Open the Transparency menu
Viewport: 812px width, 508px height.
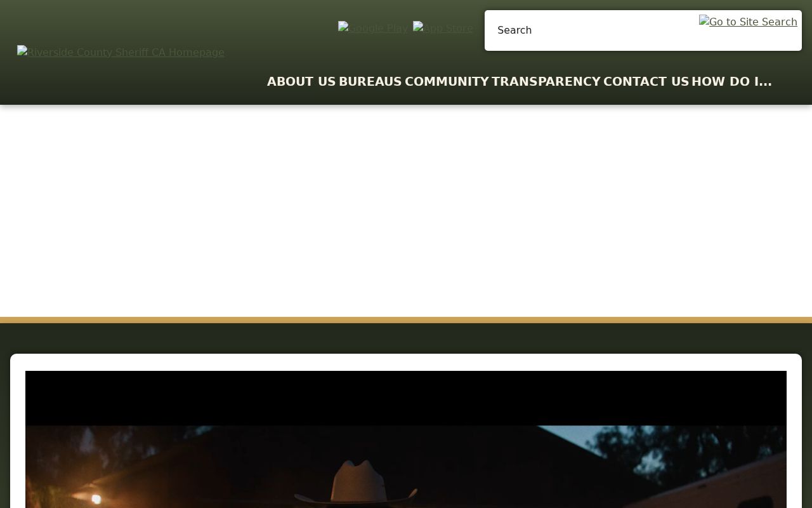[x=546, y=81]
